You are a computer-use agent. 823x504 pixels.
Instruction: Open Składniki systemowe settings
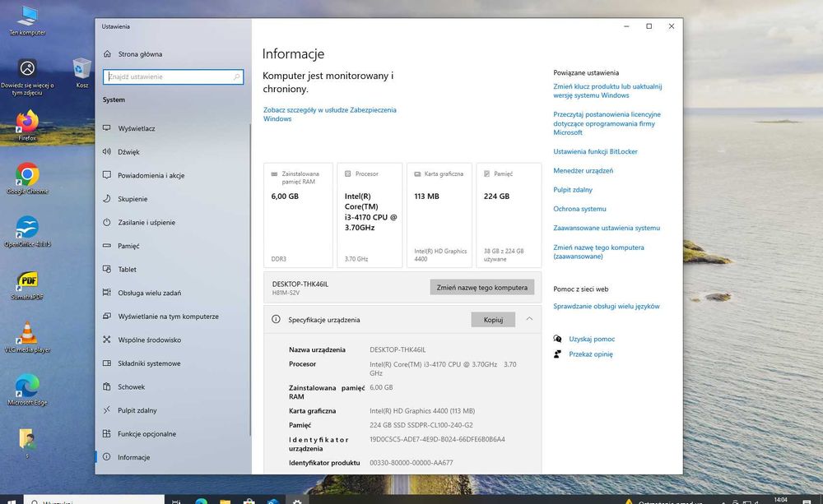[x=148, y=363]
